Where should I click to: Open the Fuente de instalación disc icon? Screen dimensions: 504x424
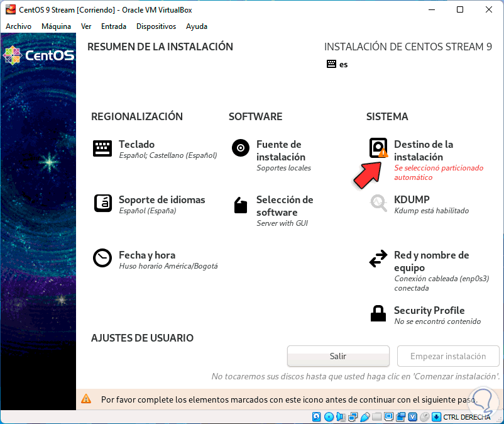(241, 148)
